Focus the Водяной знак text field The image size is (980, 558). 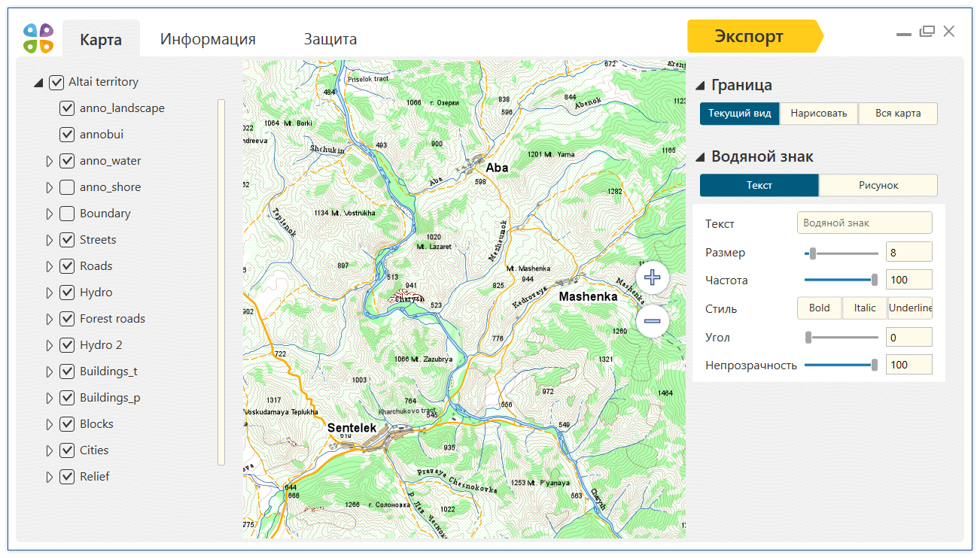(865, 223)
